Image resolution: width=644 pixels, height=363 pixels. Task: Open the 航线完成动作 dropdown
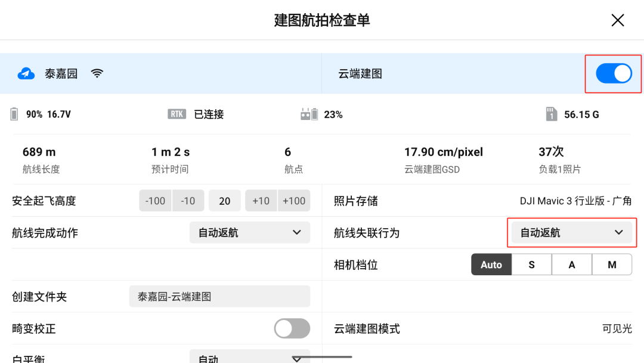click(x=250, y=233)
